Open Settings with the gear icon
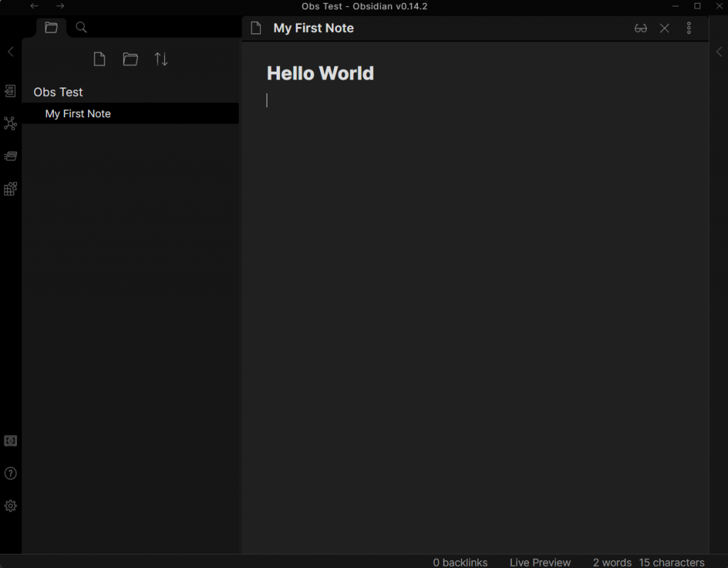 pos(10,506)
